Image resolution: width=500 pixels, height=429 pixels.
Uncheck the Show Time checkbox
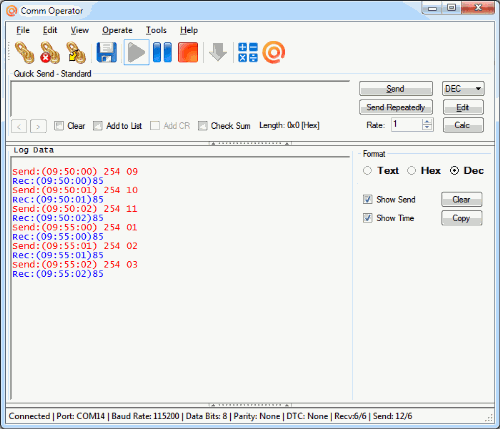click(367, 218)
